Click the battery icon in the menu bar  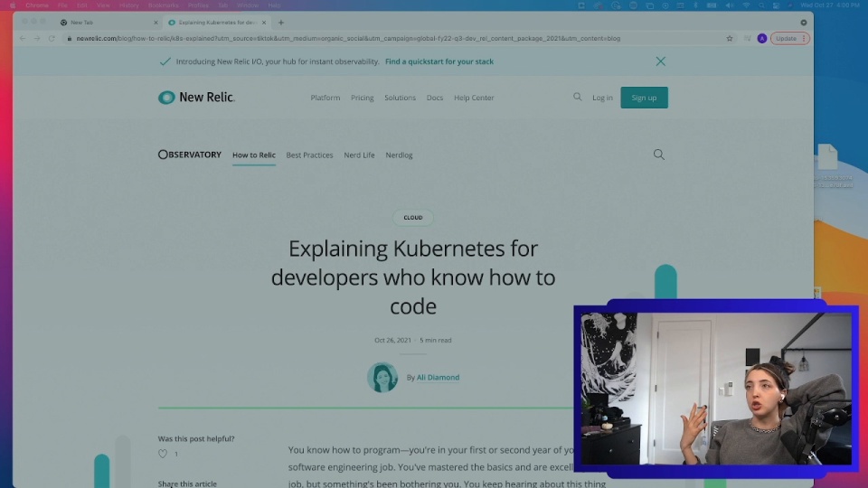[x=712, y=5]
